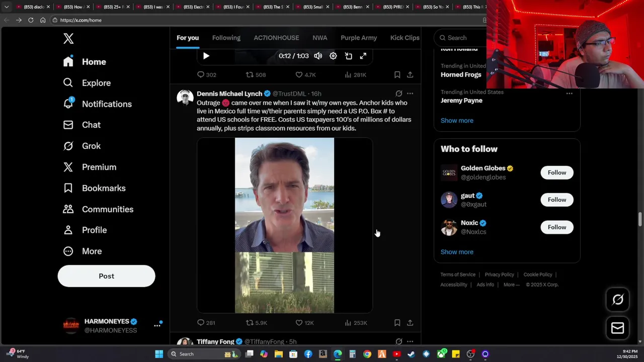Repost the post with 5.9K reposts
This screenshot has width=644, height=362.
pos(256,323)
